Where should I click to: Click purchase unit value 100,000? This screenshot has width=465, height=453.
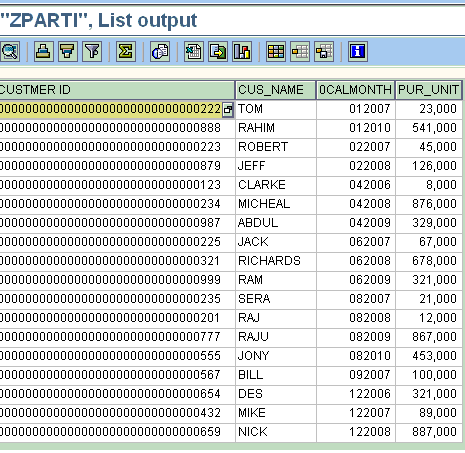(x=434, y=375)
